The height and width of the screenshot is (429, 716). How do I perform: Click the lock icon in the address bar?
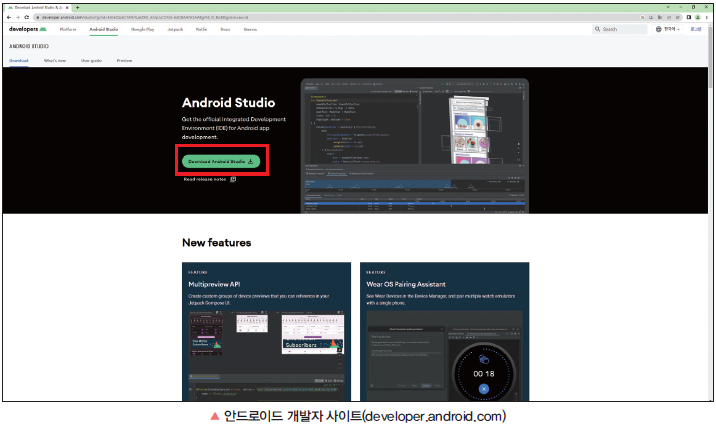click(38, 17)
